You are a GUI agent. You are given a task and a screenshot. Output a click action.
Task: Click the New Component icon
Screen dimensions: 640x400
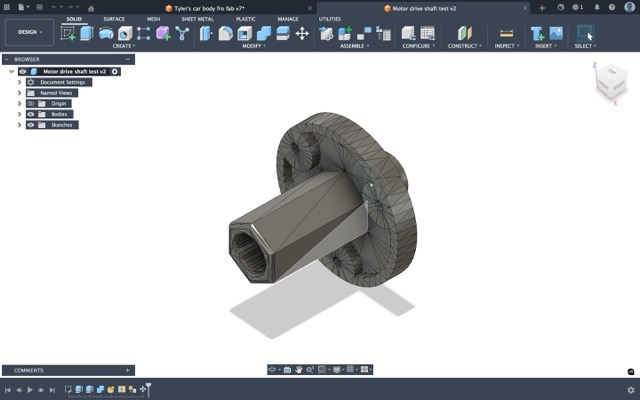click(345, 33)
